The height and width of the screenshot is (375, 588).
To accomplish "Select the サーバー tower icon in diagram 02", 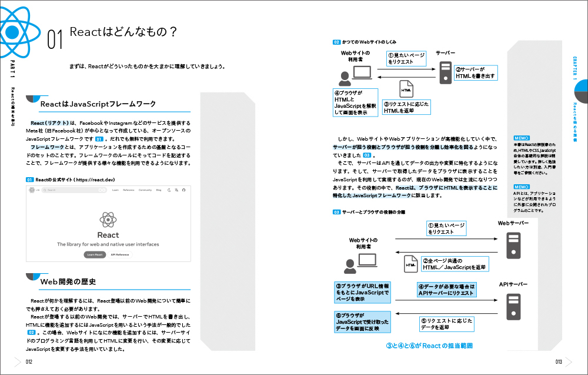I will point(445,72).
